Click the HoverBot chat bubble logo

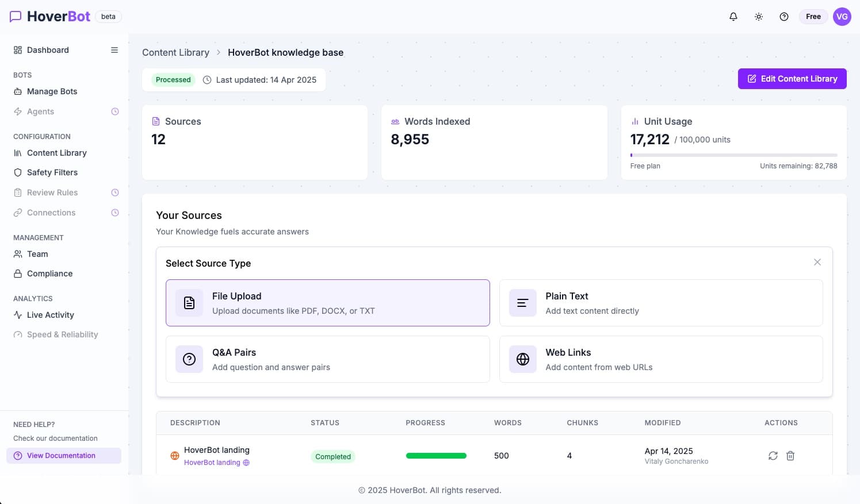pos(16,16)
